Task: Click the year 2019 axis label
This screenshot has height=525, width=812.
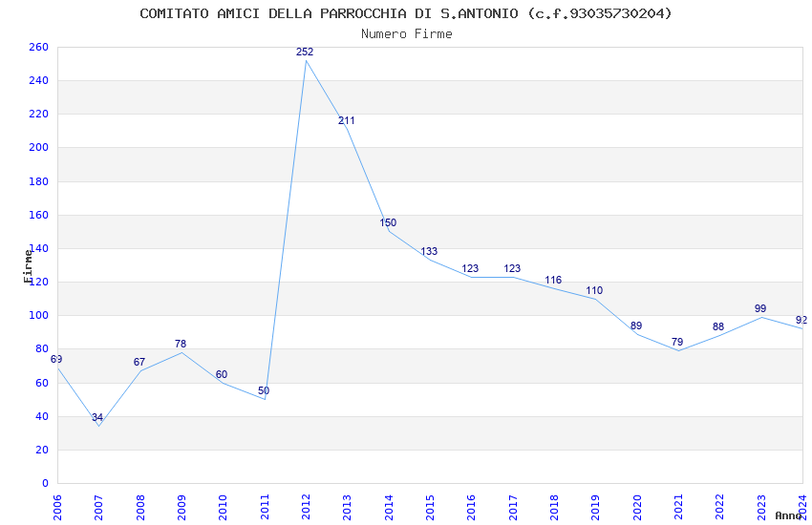Action: [x=595, y=507]
